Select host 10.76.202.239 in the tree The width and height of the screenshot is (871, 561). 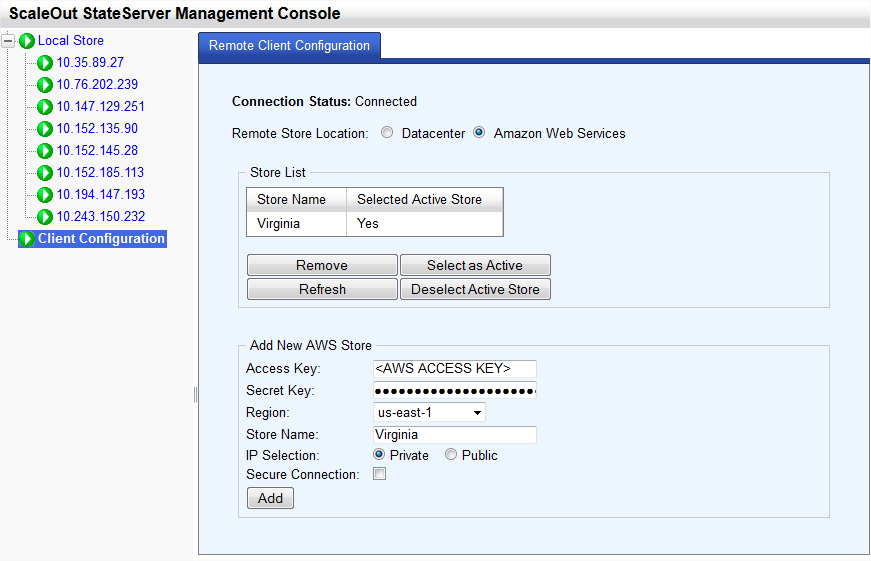coord(97,84)
